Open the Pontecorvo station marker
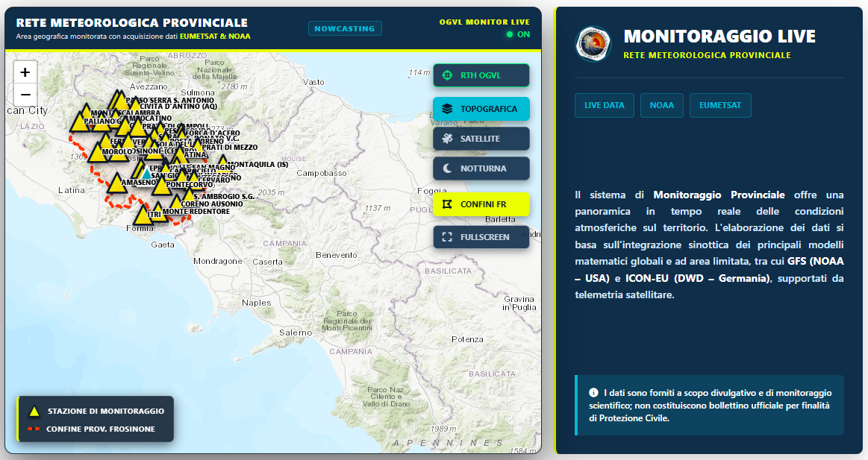Image resolution: width=868 pixels, height=460 pixels. (162, 185)
